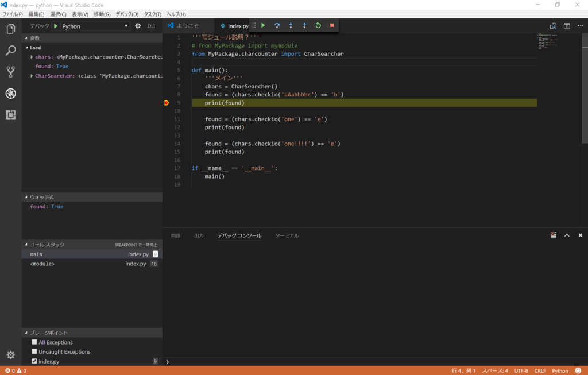Restart the debug session
588x375 pixels.
pyautogui.click(x=318, y=25)
